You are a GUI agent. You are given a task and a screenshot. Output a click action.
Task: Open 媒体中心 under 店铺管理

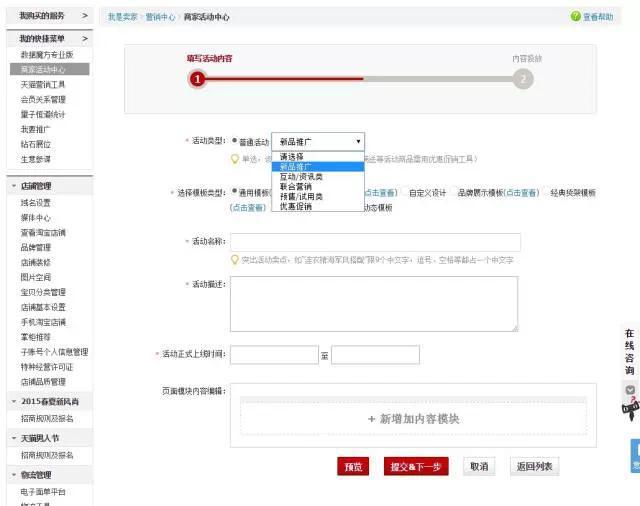[36, 218]
